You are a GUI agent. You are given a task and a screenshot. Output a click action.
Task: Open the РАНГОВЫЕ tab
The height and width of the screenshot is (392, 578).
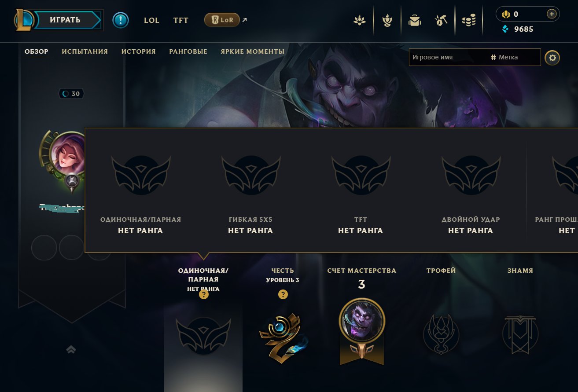[188, 51]
